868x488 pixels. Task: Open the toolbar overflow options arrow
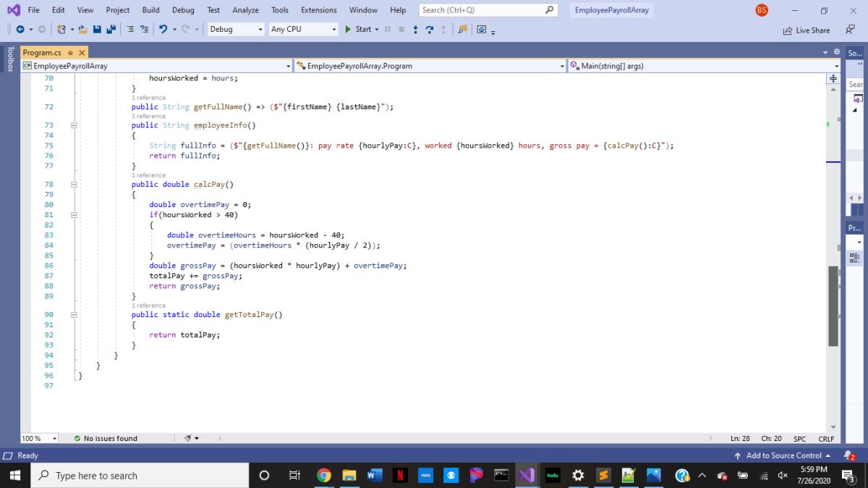coord(493,32)
